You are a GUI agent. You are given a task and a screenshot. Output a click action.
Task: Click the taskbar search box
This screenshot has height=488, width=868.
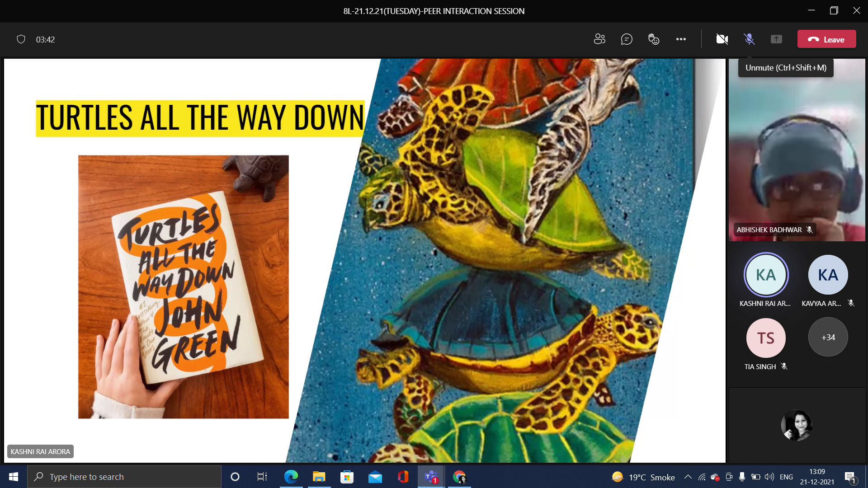pos(124,477)
